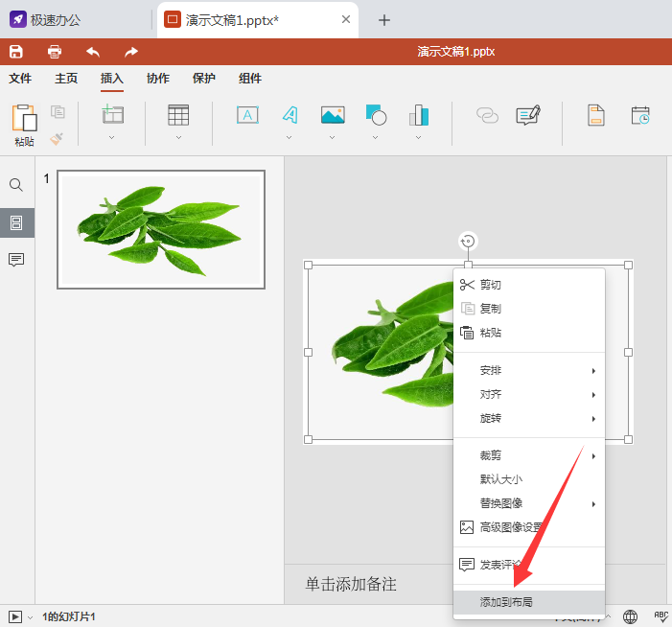Viewport: 672px width, 627px height.
Task: Click the insert table icon
Action: point(178,115)
